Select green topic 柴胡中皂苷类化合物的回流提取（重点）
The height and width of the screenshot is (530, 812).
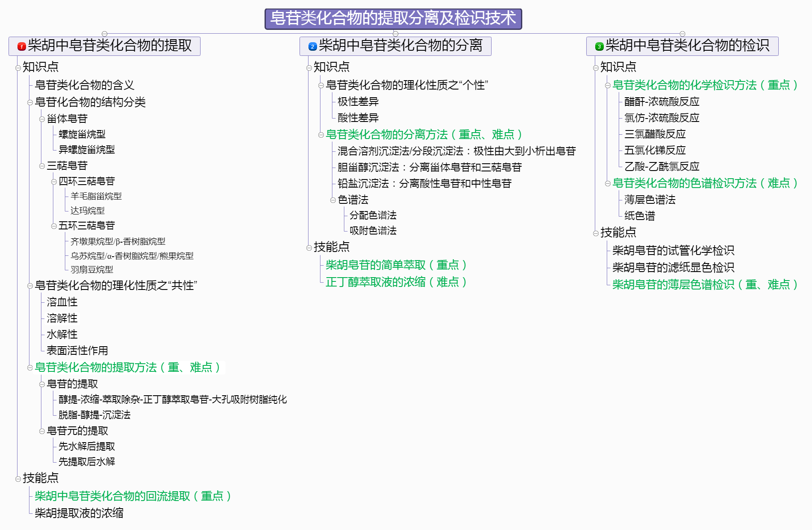[x=133, y=496]
